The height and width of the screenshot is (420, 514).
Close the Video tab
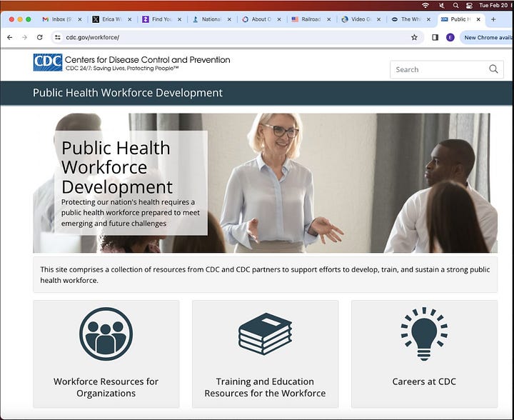click(x=378, y=20)
